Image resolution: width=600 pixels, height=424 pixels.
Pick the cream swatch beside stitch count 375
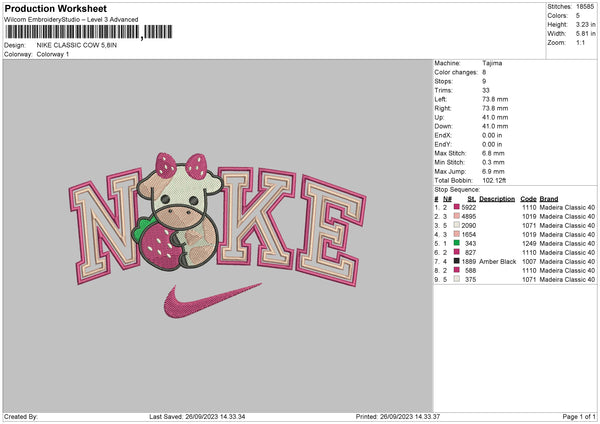pyautogui.click(x=457, y=279)
